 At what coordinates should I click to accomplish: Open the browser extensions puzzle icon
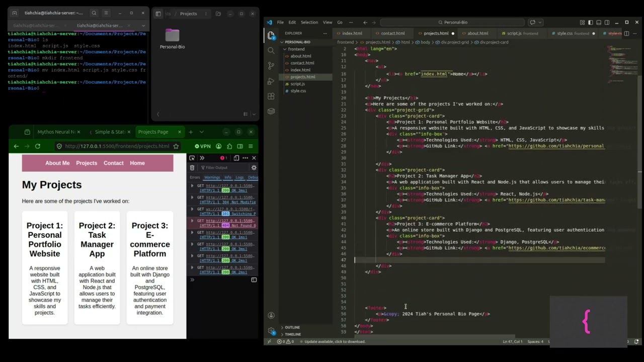point(229,146)
